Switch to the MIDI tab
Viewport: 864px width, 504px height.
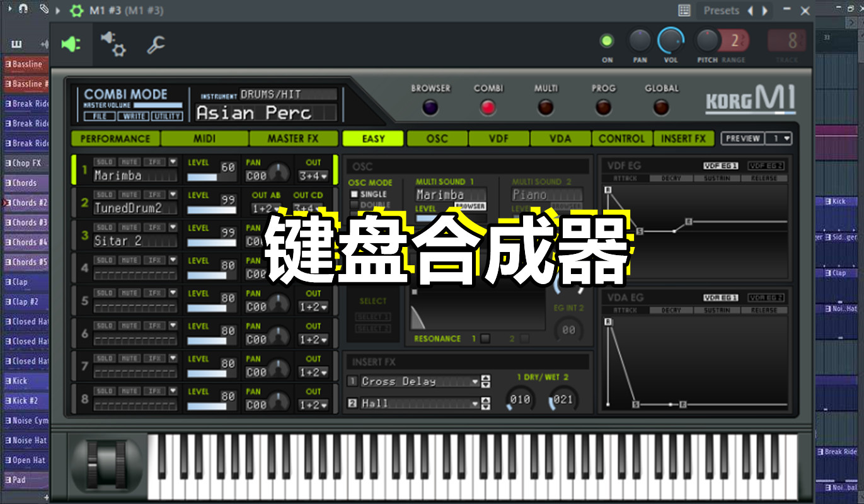(205, 139)
